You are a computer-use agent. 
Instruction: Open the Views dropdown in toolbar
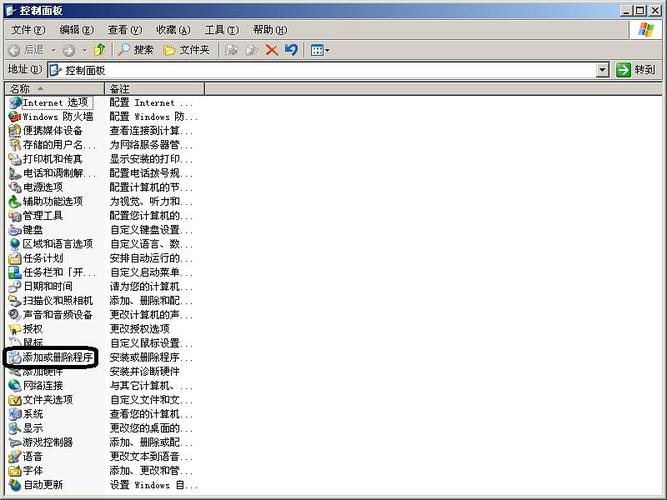pos(320,50)
